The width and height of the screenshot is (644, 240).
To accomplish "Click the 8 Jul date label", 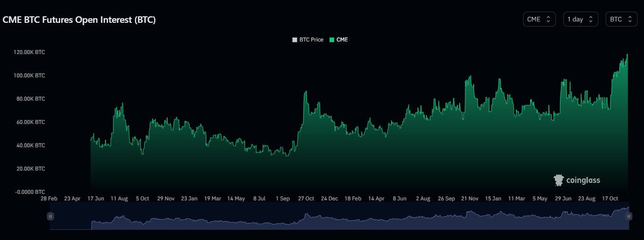I will pos(259,199).
